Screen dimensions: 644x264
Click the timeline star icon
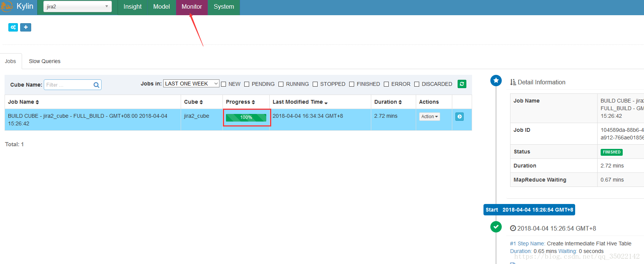pos(496,81)
